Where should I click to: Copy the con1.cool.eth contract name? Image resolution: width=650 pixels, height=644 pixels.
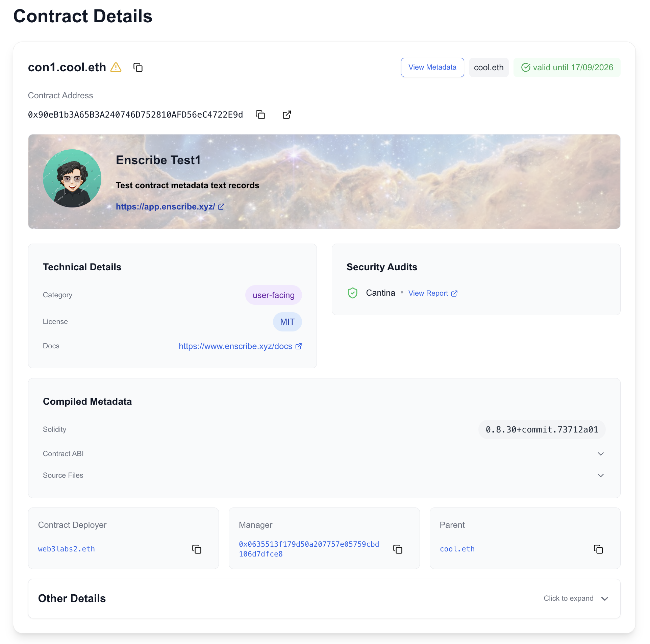(x=138, y=68)
